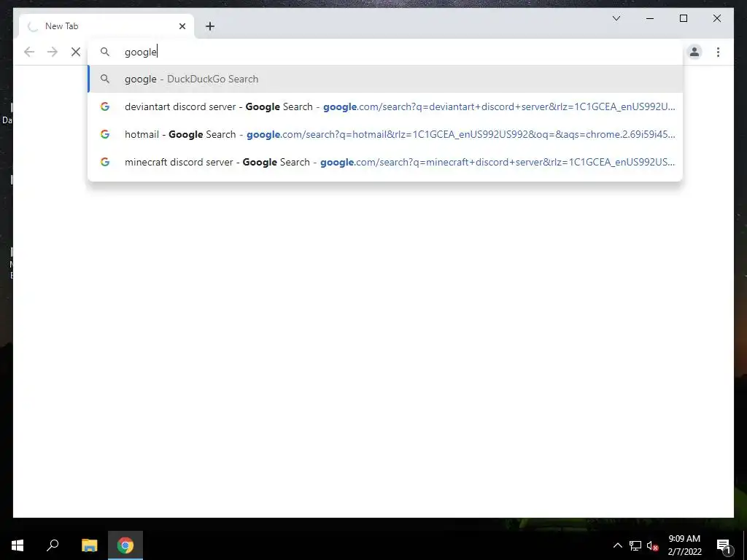Viewport: 747px width, 560px height.
Task: Open the Chrome profile avatar menu
Action: (694, 52)
